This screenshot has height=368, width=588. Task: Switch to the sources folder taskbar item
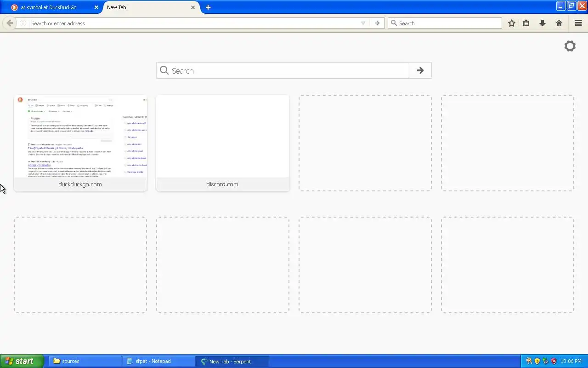pyautogui.click(x=85, y=361)
